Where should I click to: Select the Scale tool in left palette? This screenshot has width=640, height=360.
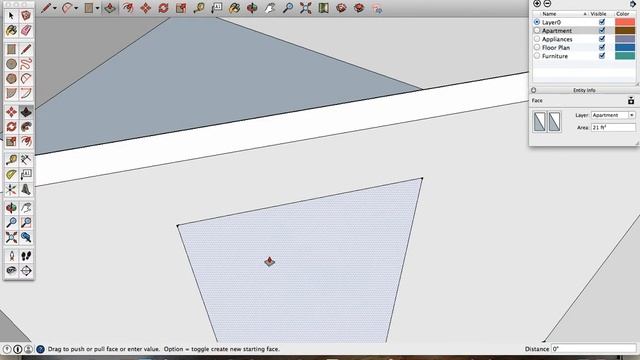11,141
